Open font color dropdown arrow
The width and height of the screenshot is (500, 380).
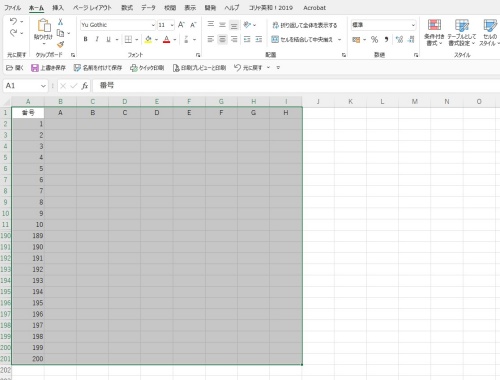coord(175,40)
